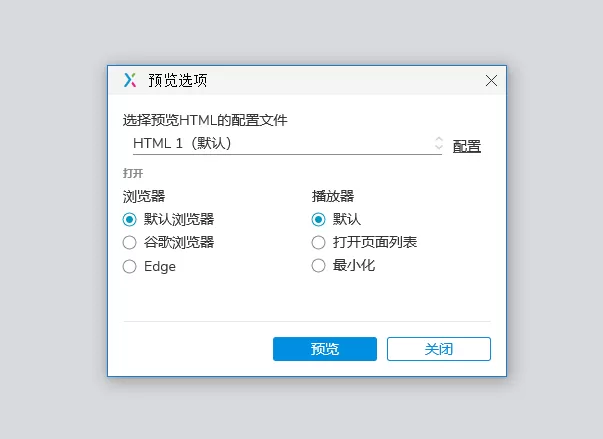Screen dimensions: 603x439
Task: Open the HTML 1 (默认) configuration dropdown
Action: click(x=287, y=143)
